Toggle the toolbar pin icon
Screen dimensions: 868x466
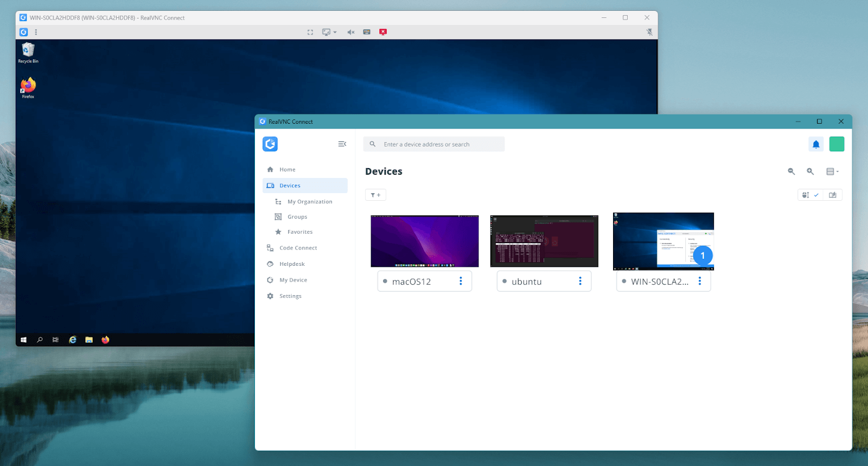pos(649,32)
